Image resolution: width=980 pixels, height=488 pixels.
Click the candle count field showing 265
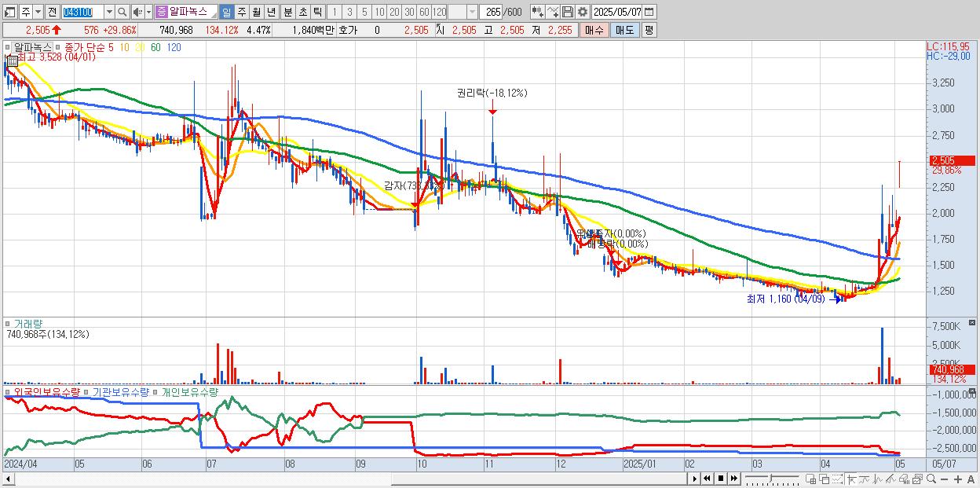491,12
